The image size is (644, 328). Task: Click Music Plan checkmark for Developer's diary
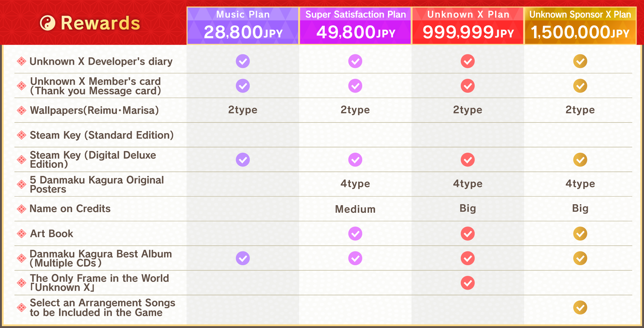pos(243,61)
